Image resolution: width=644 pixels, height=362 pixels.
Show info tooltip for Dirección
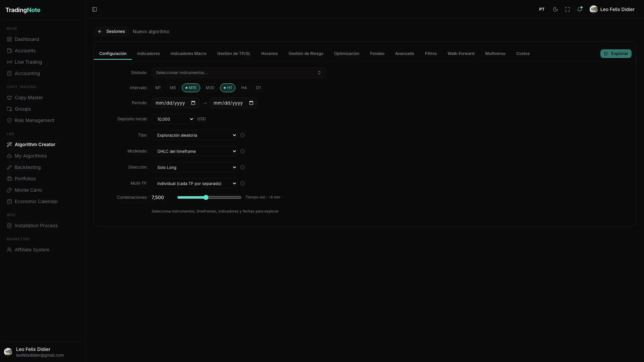(x=243, y=167)
